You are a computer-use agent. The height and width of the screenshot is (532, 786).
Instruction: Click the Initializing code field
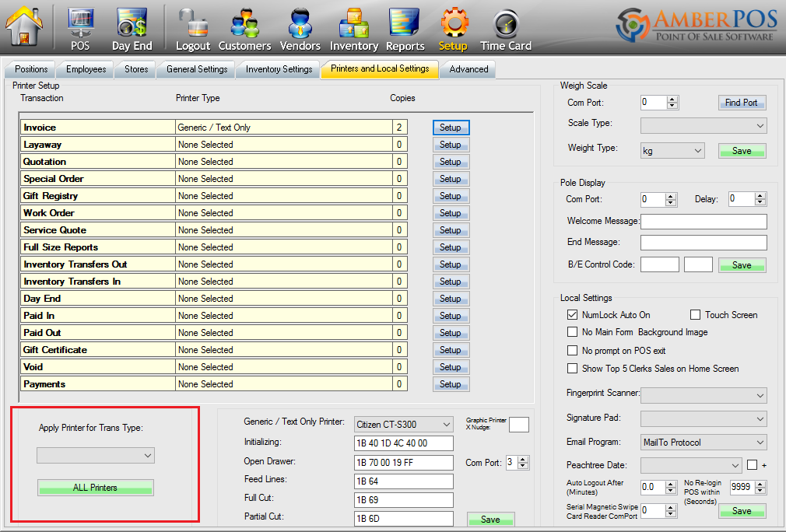coord(404,443)
